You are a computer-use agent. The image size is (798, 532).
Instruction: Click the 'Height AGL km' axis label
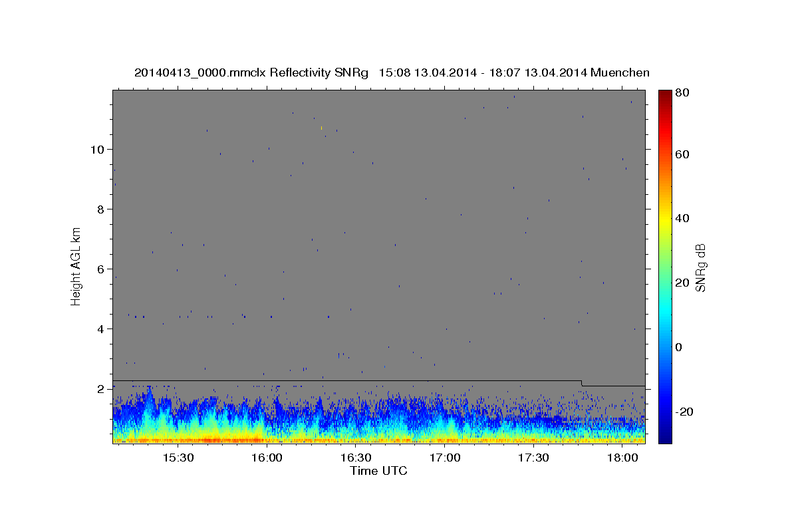76,267
